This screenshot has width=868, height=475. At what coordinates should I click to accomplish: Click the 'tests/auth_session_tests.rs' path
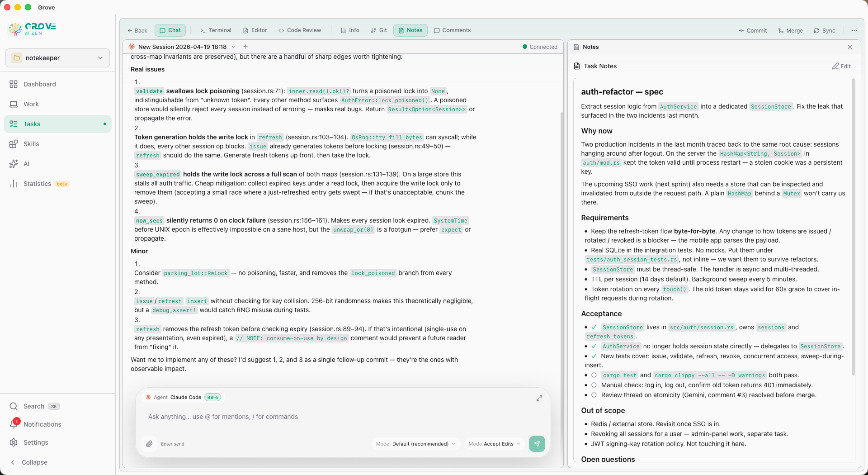point(632,259)
